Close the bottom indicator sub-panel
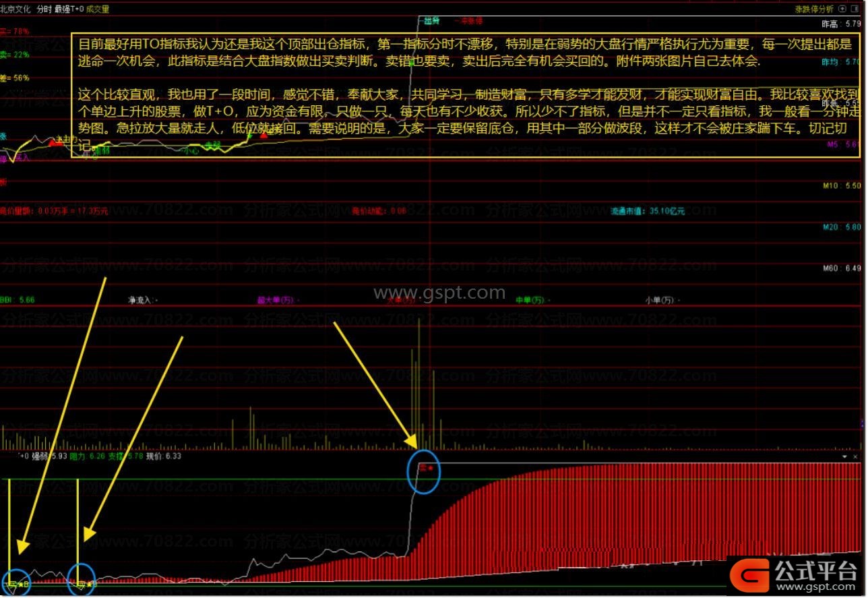Screen dimensions: 868x598 click(x=856, y=457)
